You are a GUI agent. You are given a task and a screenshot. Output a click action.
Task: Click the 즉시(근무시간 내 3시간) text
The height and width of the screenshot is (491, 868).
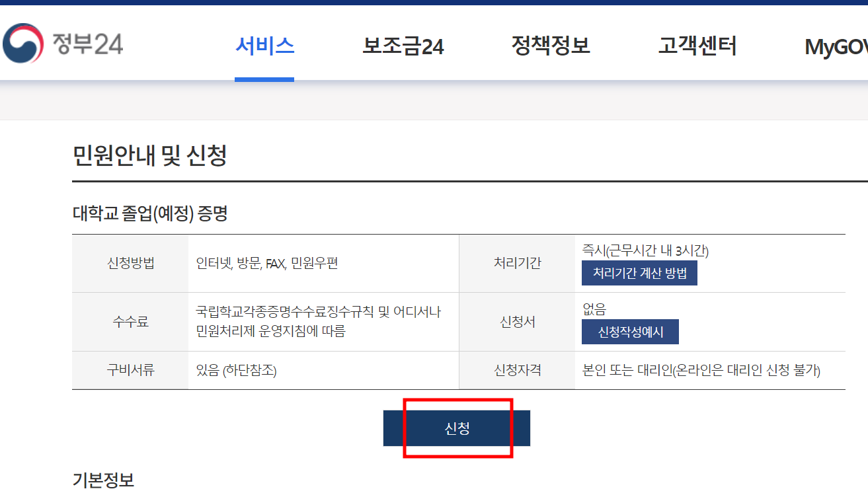coord(645,250)
